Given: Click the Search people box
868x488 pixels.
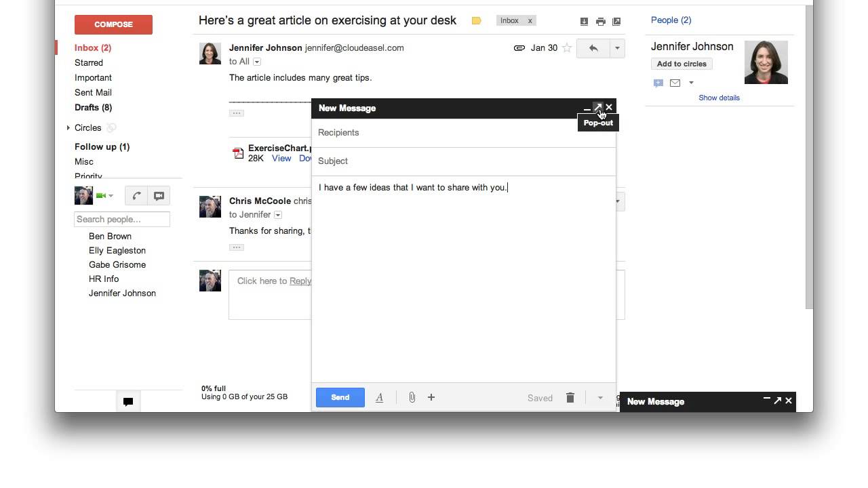Looking at the screenshot, I should coord(122,220).
